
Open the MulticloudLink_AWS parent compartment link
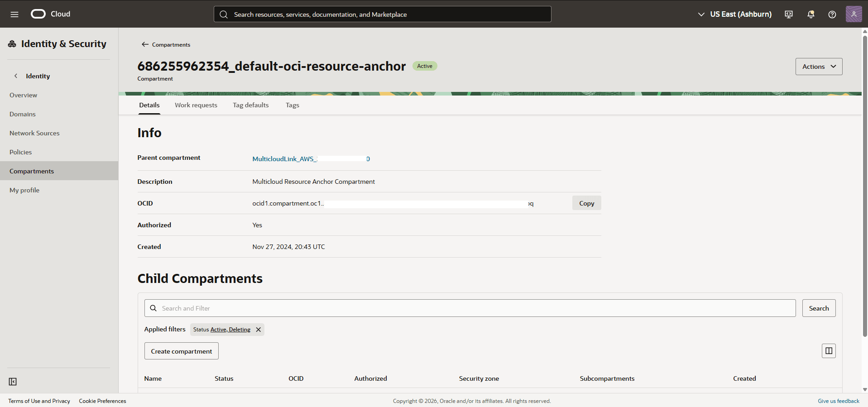click(x=311, y=159)
